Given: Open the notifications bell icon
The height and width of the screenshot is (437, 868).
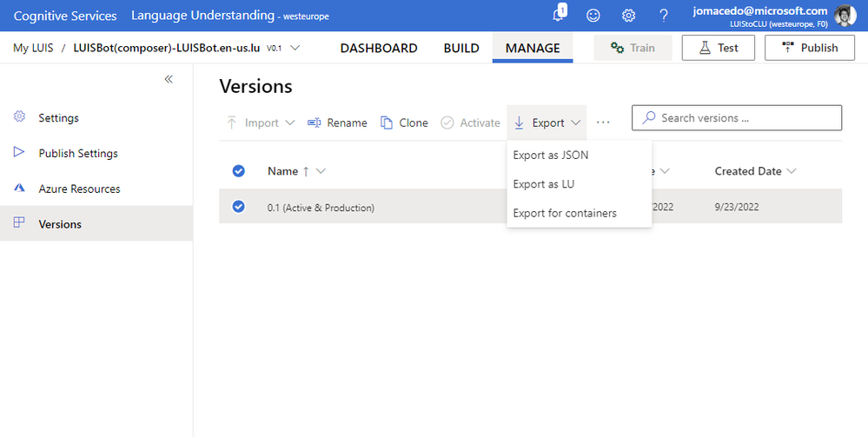Looking at the screenshot, I should click(559, 15).
